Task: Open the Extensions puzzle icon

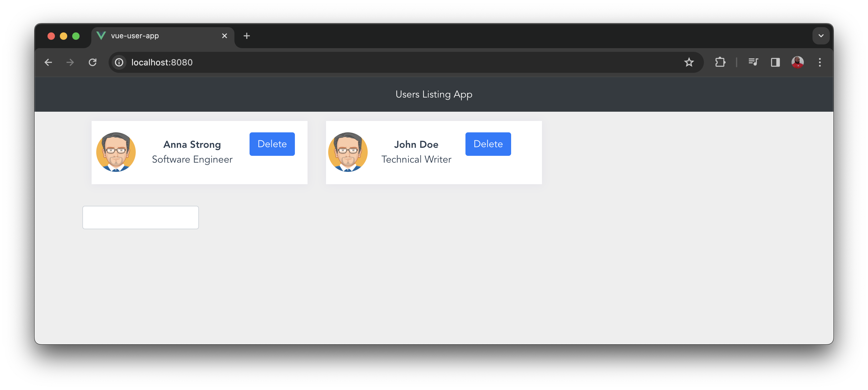Action: tap(720, 62)
